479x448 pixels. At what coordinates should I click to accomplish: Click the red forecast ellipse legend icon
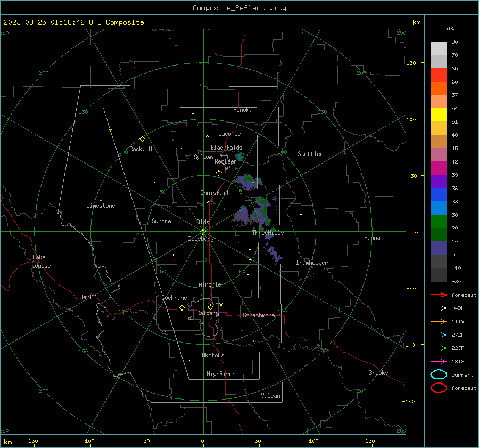point(439,388)
